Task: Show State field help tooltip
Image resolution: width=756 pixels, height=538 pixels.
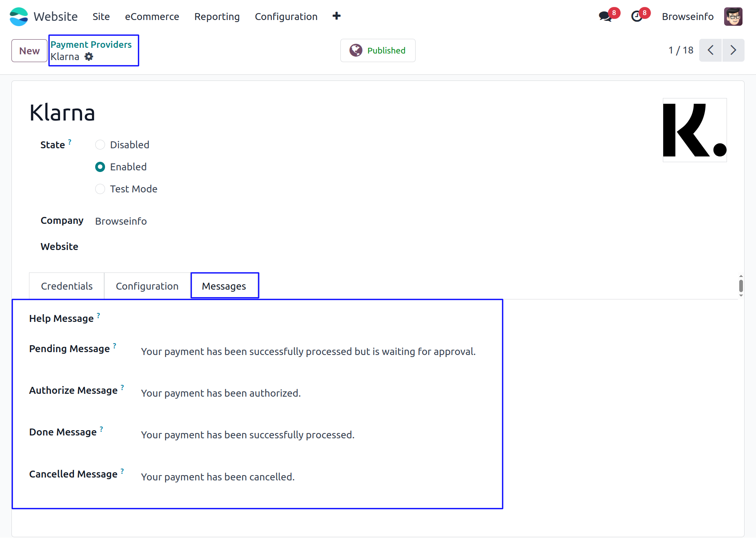Action: pos(70,142)
